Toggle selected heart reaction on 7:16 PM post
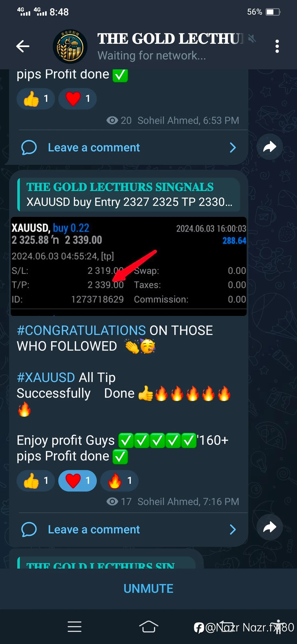The image size is (297, 644). (78, 481)
